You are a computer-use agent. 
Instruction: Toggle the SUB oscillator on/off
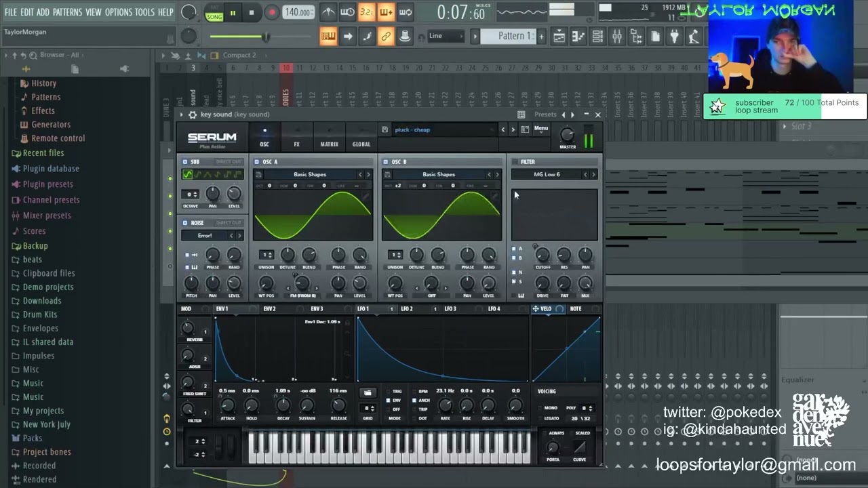(x=185, y=162)
